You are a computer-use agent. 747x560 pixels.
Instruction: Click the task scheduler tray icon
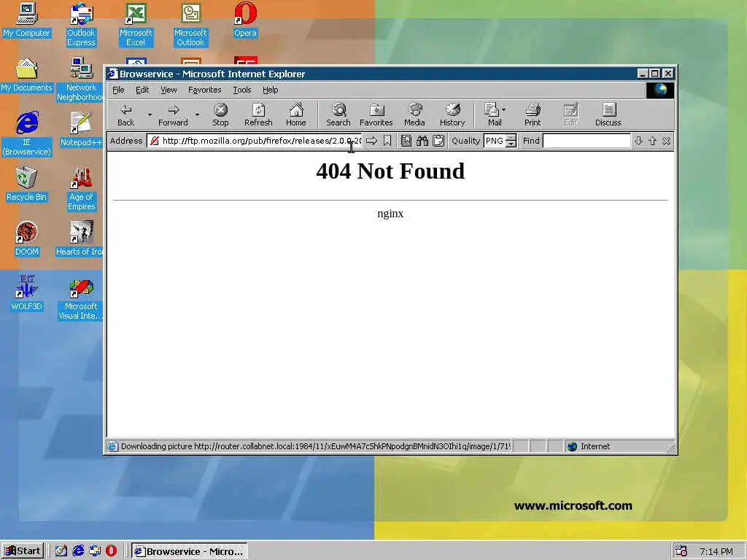point(681,551)
